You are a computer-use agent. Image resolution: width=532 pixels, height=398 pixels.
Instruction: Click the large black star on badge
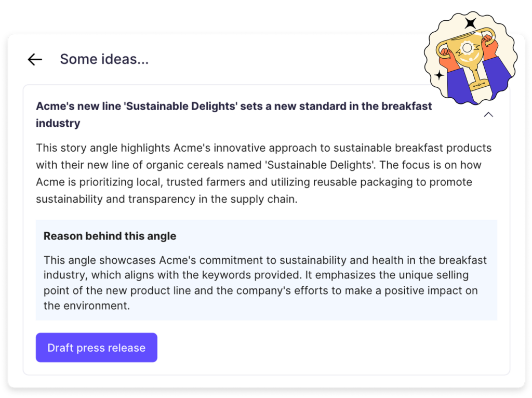470,23
